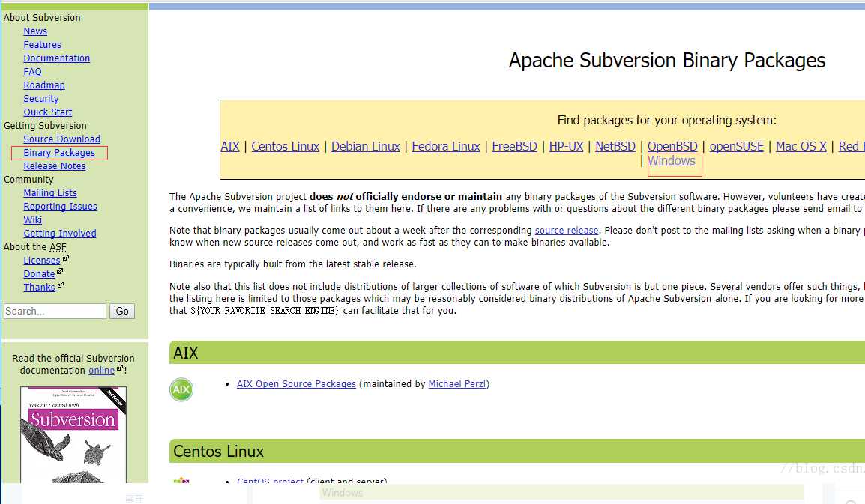This screenshot has width=865, height=504.
Task: Click the green AIX logo icon
Action: pos(181,390)
